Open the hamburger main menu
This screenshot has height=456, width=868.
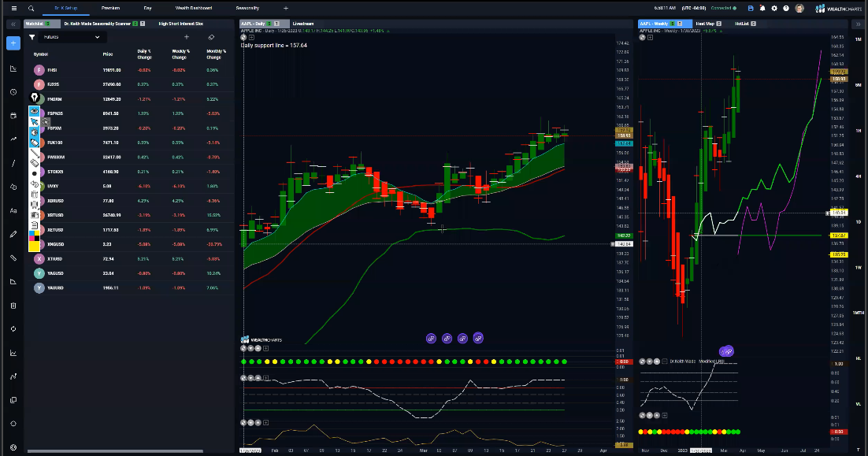tap(14, 9)
